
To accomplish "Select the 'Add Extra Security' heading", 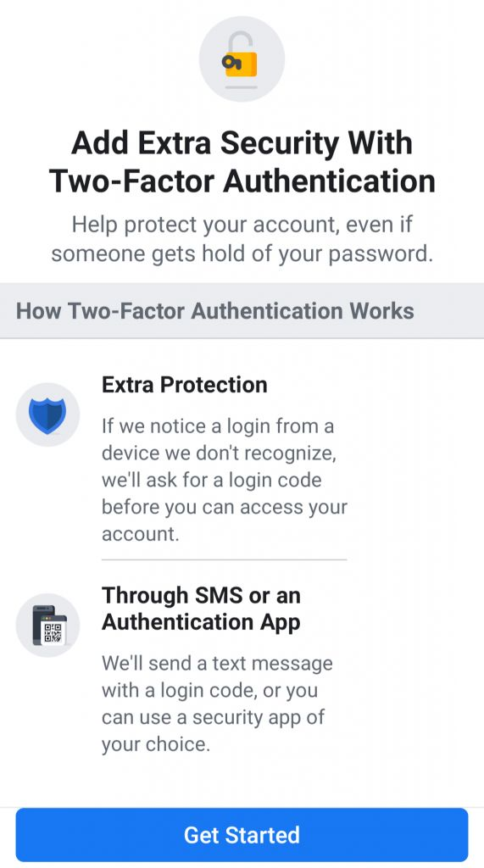I will 242,142.
